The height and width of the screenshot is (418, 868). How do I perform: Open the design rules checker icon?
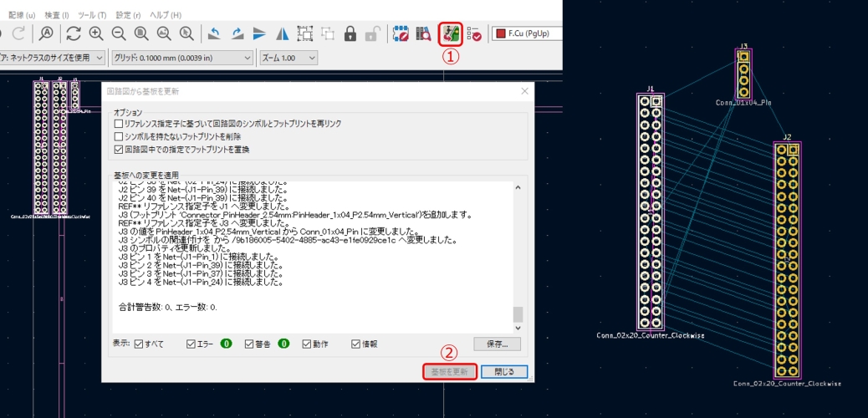click(474, 34)
